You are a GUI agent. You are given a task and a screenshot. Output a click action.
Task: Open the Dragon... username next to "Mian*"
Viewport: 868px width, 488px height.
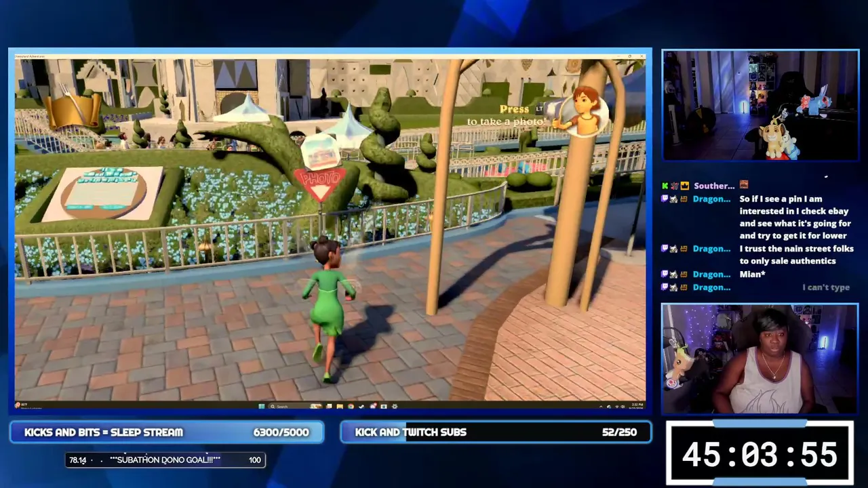[711, 274]
